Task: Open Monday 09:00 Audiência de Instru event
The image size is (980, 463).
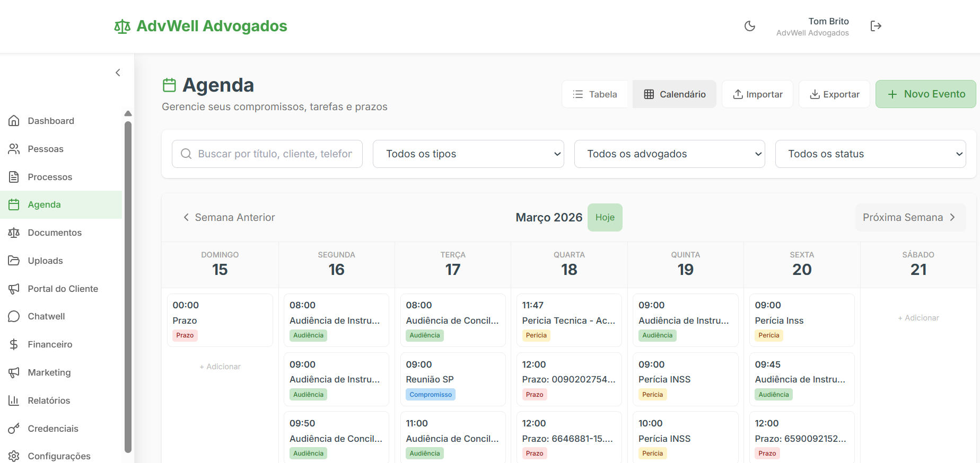Action: (336, 379)
